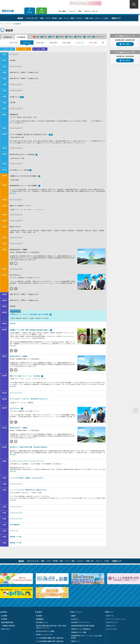The image size is (140, 644).
Task: Open 自転車交通安全CMコンテスト banner
Action: [x=88, y=579]
